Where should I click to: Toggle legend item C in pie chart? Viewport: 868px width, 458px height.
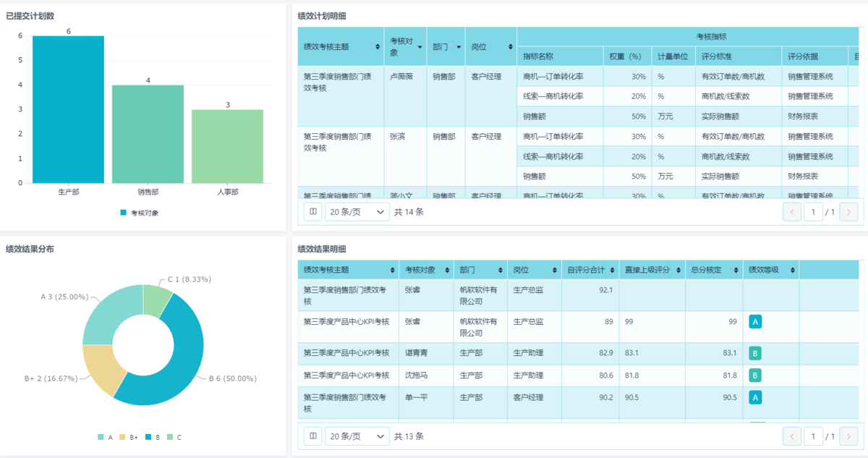coord(174,437)
